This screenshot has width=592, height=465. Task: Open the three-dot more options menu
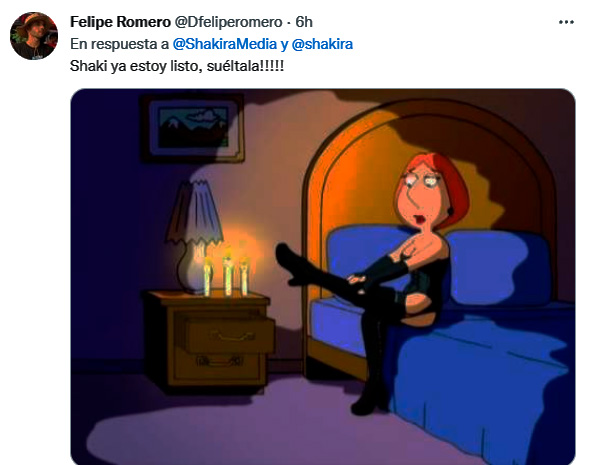[566, 22]
